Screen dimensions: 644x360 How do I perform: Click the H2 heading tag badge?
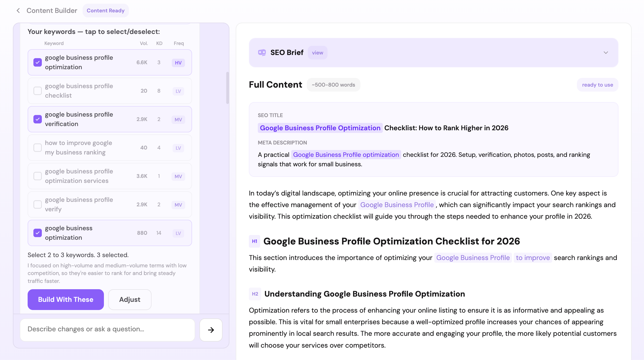255,294
